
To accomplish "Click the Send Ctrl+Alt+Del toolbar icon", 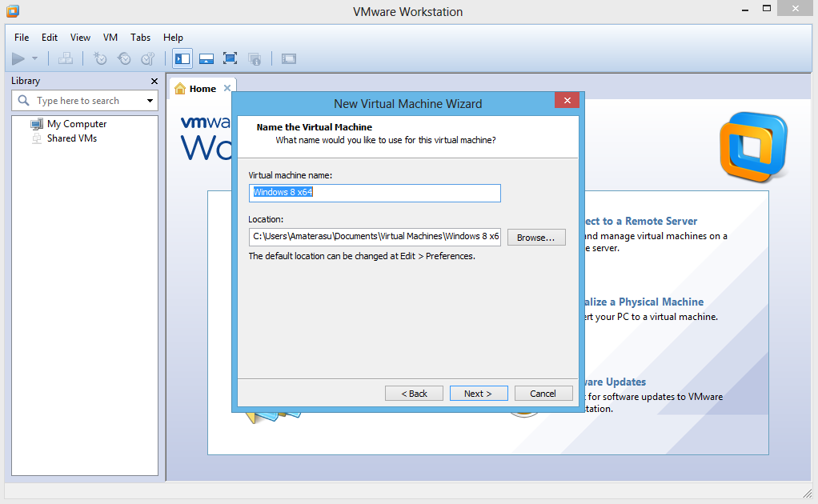I will pos(65,59).
